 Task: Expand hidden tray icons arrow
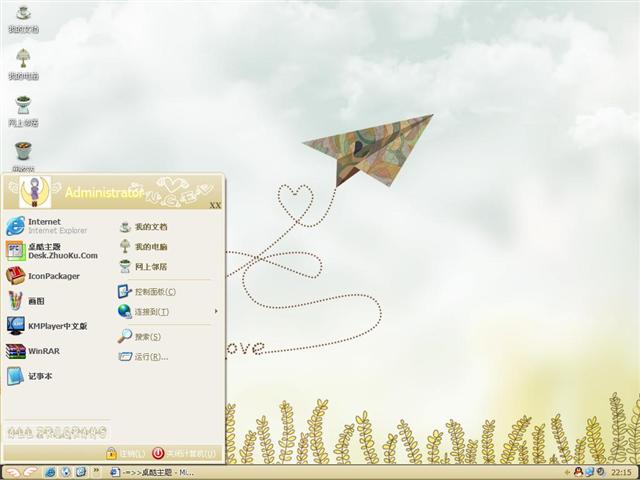[x=567, y=473]
